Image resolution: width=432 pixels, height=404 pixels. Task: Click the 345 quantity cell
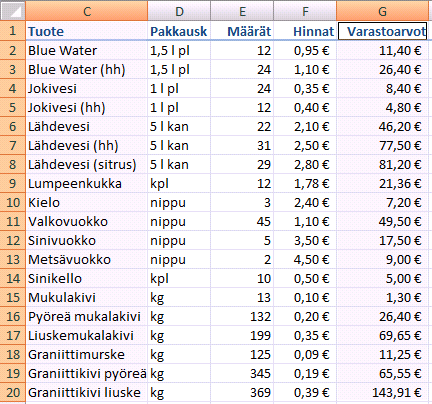[x=242, y=373]
